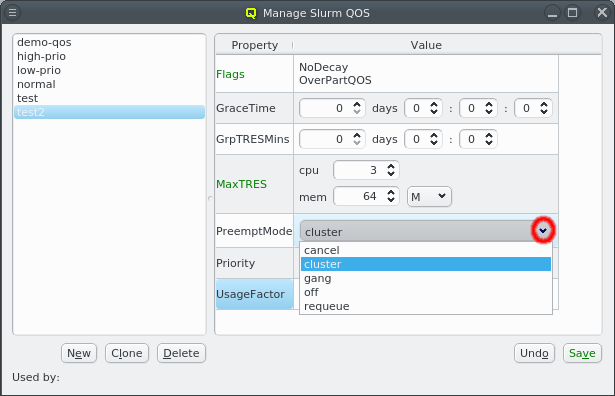Click the GrpTRESMins minutes spinner field
Image resolution: width=615 pixels, height=396 pixels.
478,139
